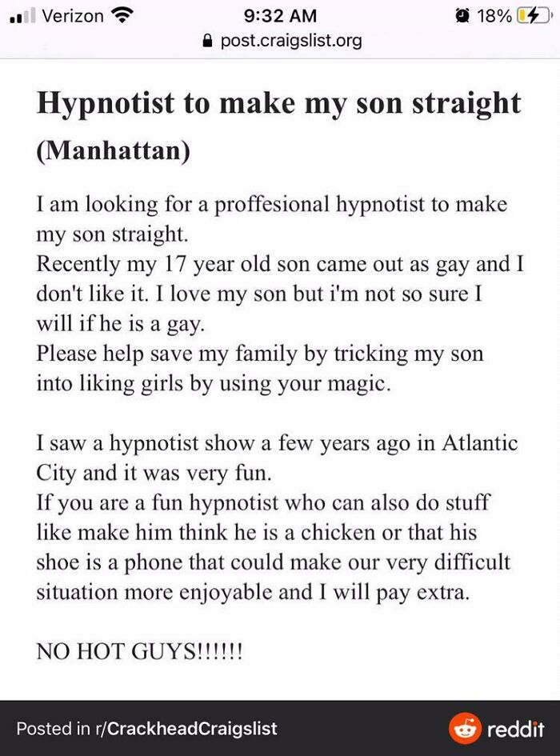
Task: Tap the Manhattan location text in the heading
Action: coord(112,150)
